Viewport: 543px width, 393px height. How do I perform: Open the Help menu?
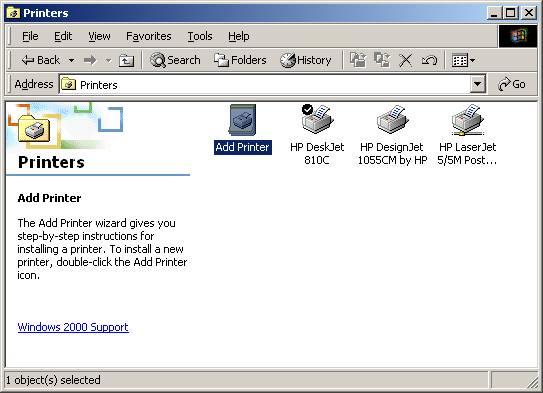click(239, 36)
